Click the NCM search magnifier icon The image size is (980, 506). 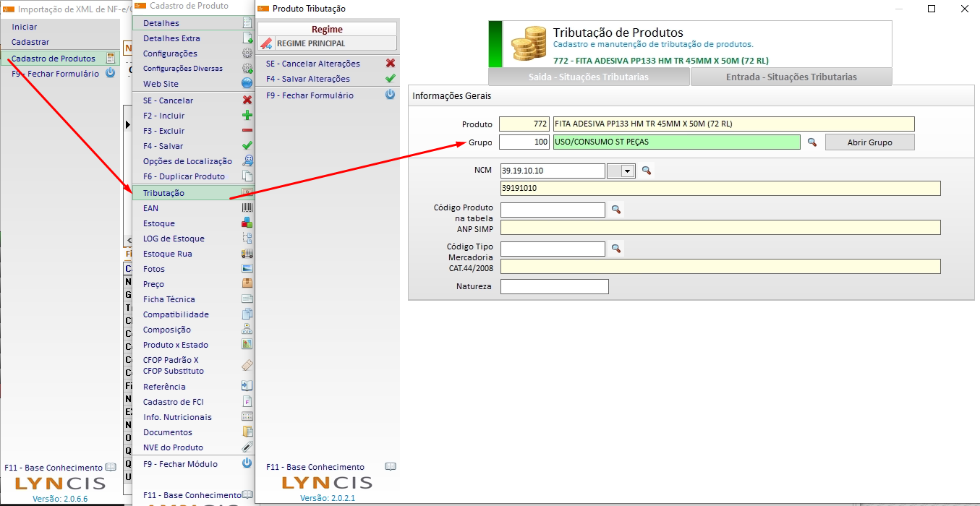pyautogui.click(x=647, y=171)
